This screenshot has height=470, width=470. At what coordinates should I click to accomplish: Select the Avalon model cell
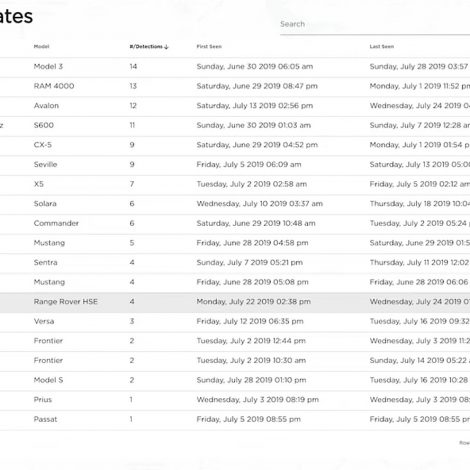[x=46, y=106]
